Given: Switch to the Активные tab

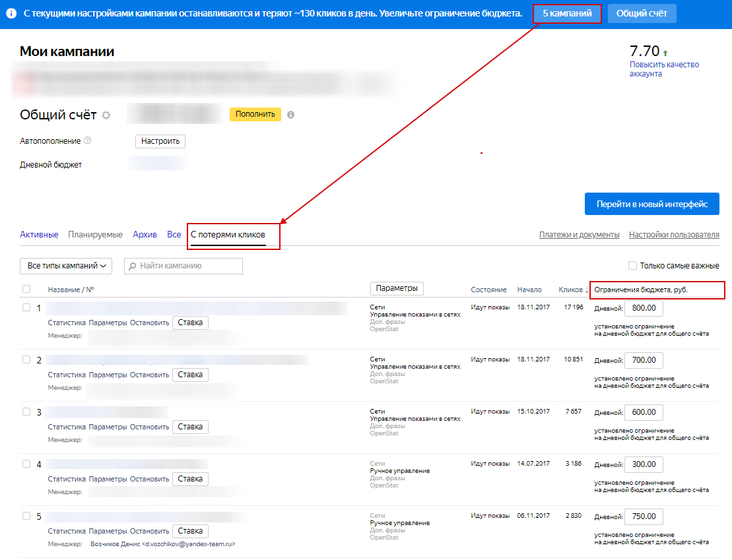Looking at the screenshot, I should click(39, 234).
